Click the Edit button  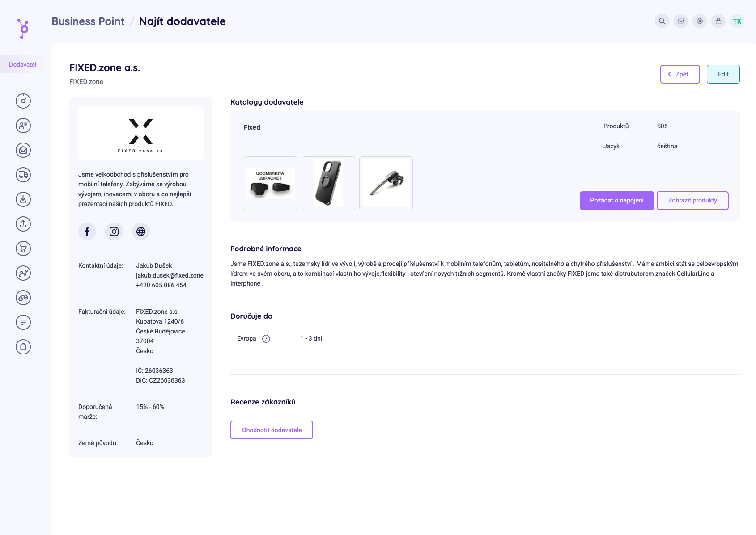tap(723, 74)
